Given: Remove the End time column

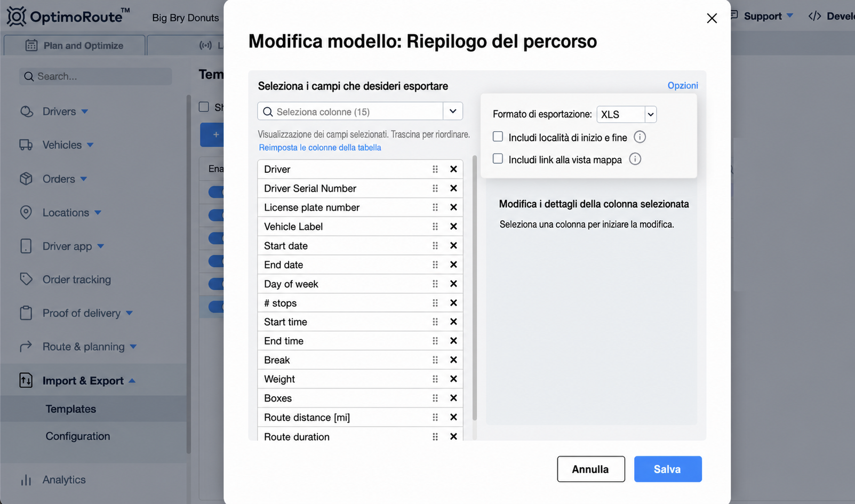Looking at the screenshot, I should pos(453,341).
